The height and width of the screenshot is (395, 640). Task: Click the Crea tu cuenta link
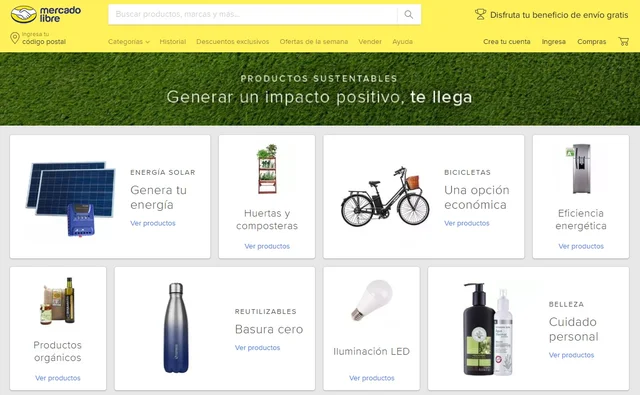coord(507,42)
